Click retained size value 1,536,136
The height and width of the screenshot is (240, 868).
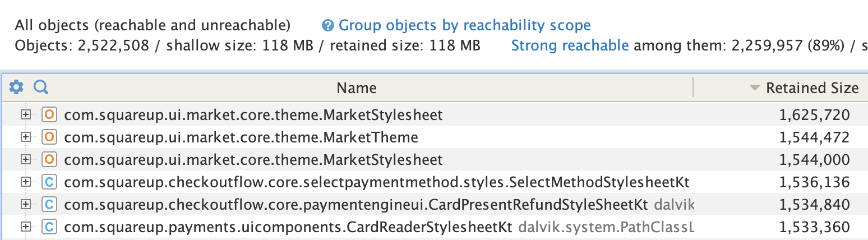(814, 182)
